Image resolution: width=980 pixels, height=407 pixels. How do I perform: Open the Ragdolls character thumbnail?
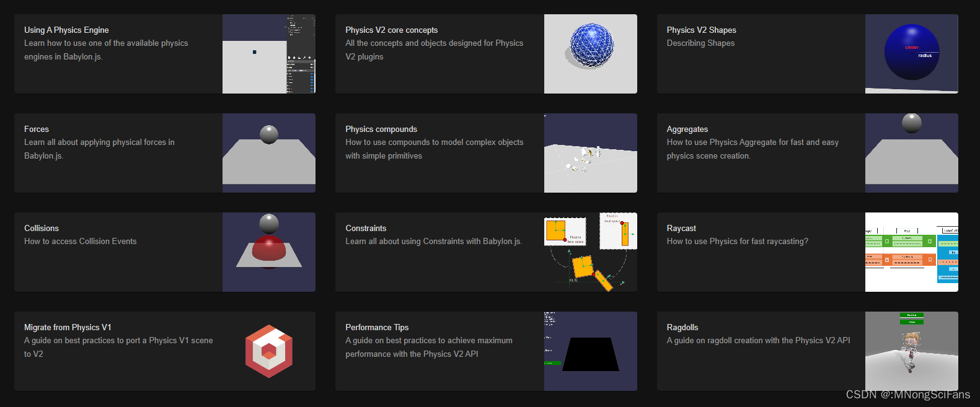(911, 351)
